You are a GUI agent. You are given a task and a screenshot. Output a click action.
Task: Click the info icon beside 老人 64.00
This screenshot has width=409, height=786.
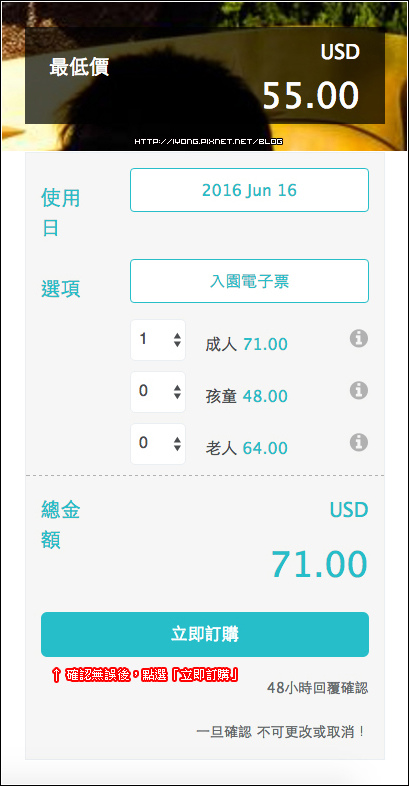(358, 443)
